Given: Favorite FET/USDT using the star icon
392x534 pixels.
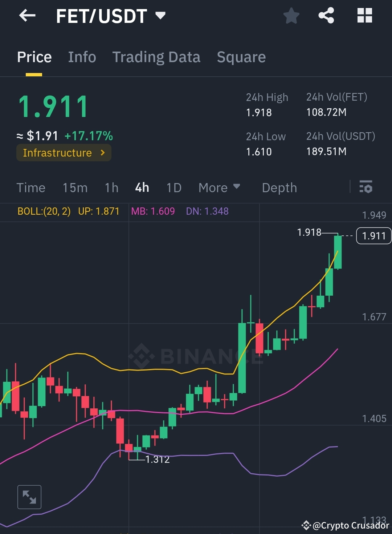Looking at the screenshot, I should (291, 15).
